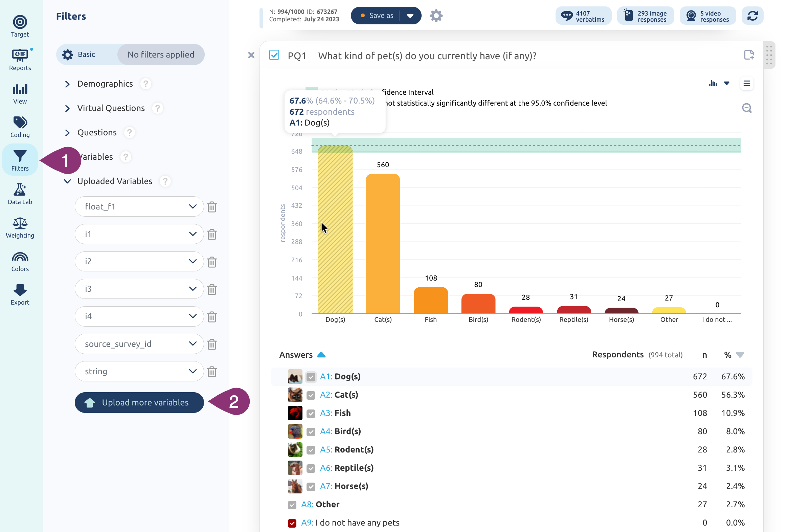
Task: Switch to the View section
Action: [20, 93]
